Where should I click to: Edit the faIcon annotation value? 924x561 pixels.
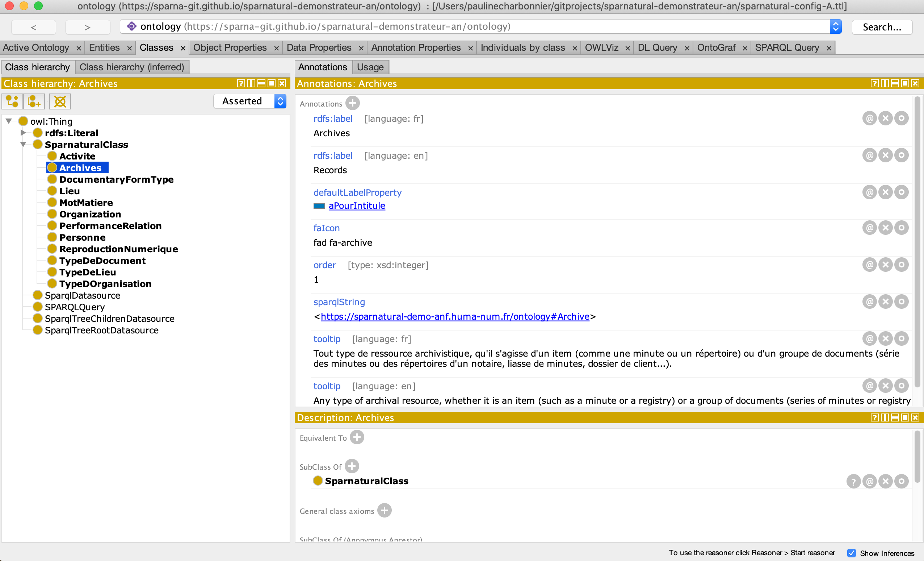[x=902, y=227]
